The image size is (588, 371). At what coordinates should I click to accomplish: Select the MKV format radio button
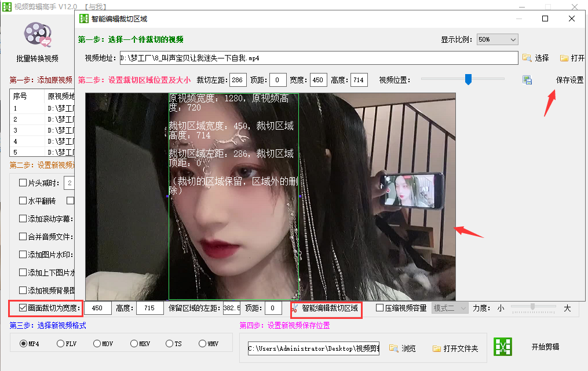tap(134, 344)
